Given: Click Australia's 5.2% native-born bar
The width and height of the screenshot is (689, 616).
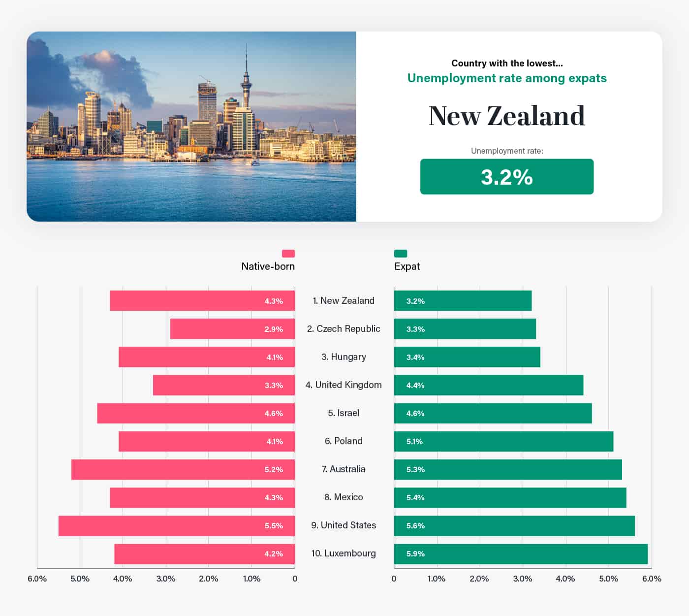Looking at the screenshot, I should click(183, 469).
